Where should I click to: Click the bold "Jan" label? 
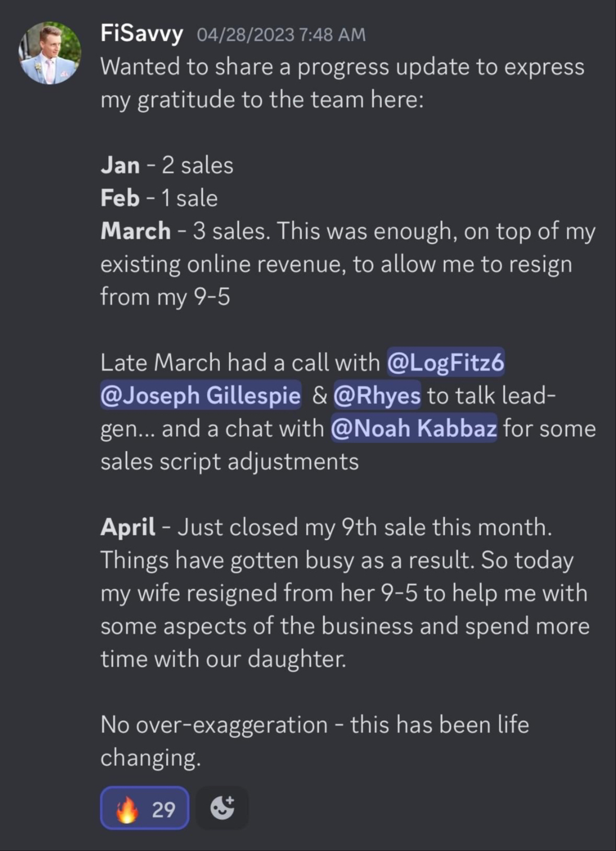coord(120,165)
